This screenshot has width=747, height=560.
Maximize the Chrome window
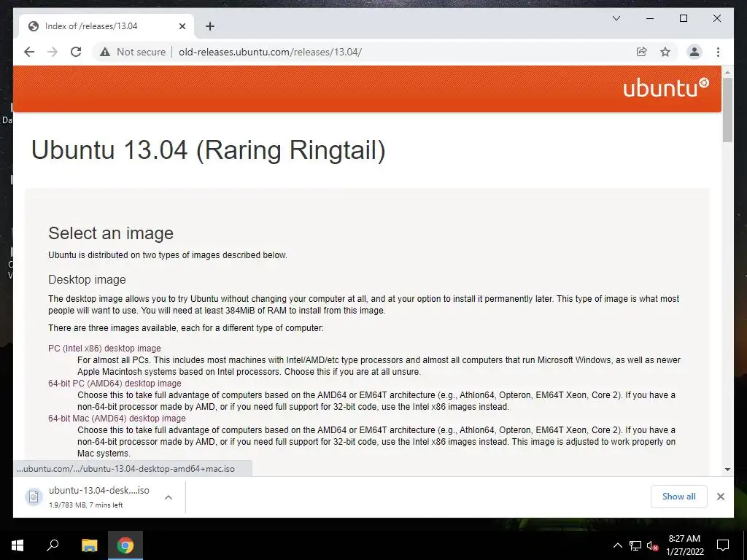click(x=683, y=18)
